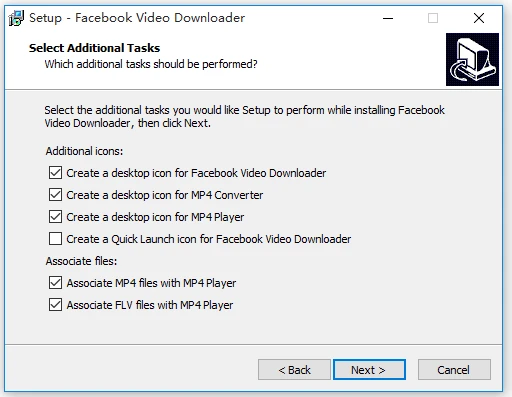Uncheck desktop icon for MP4 Player
Viewport: 512px width, 397px height.
click(x=55, y=217)
